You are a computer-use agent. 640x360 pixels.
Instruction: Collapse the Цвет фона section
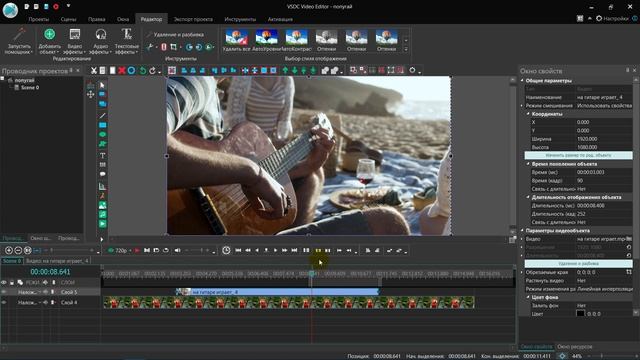528,297
